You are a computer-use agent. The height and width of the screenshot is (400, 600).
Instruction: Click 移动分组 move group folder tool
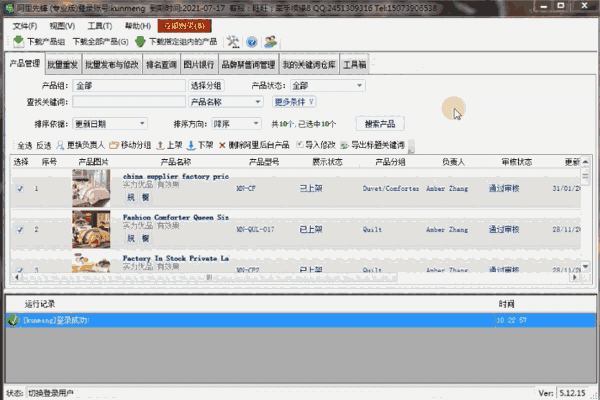coord(130,145)
